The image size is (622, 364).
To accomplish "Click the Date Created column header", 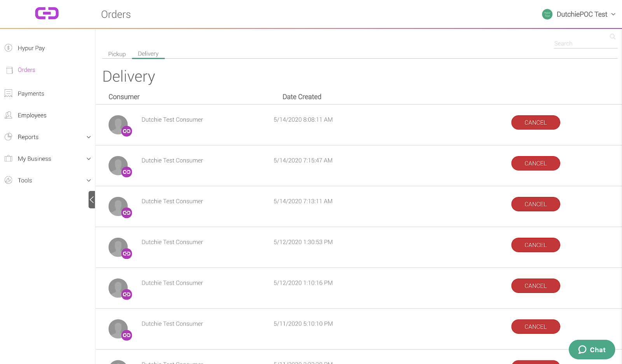I will tap(302, 97).
